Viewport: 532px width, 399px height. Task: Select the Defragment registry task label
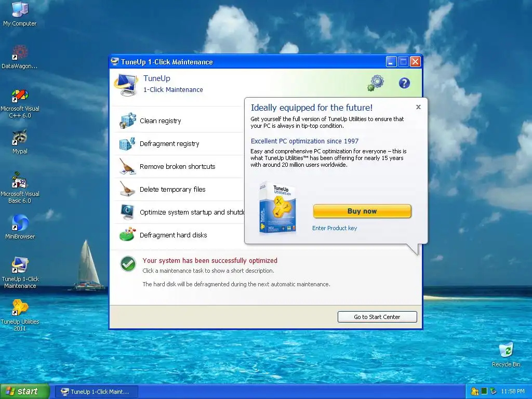coord(169,143)
